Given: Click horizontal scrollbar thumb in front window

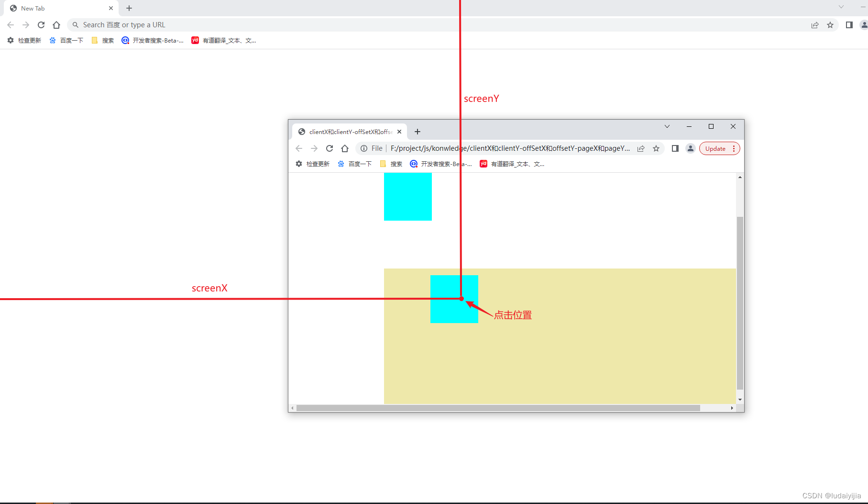Looking at the screenshot, I should point(498,408).
